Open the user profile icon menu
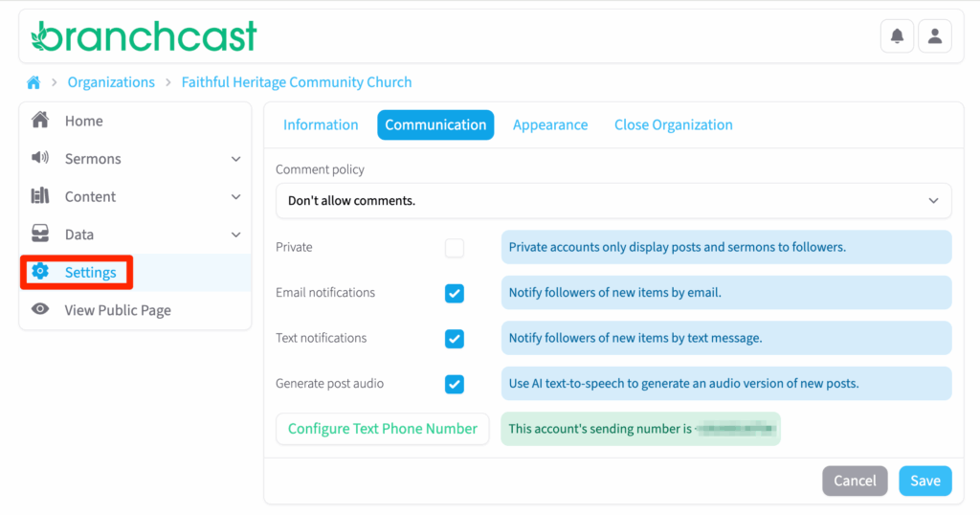This screenshot has height=515, width=980. (935, 36)
